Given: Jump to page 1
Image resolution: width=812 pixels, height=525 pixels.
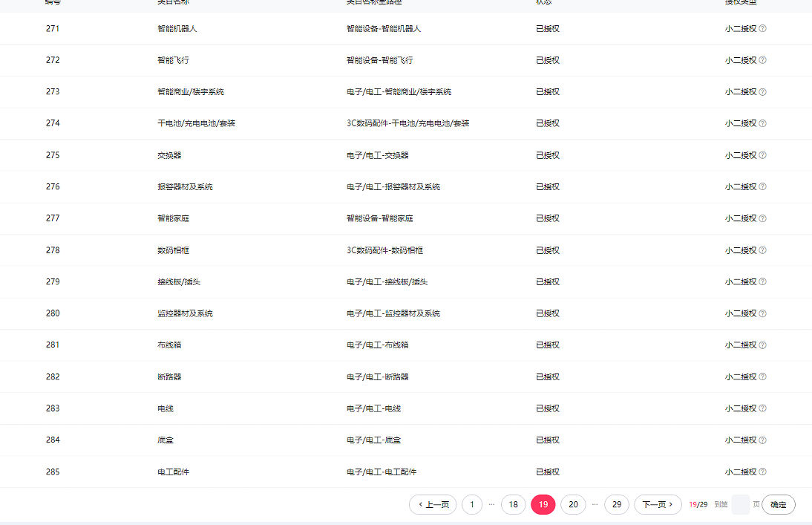Looking at the screenshot, I should click(472, 505).
